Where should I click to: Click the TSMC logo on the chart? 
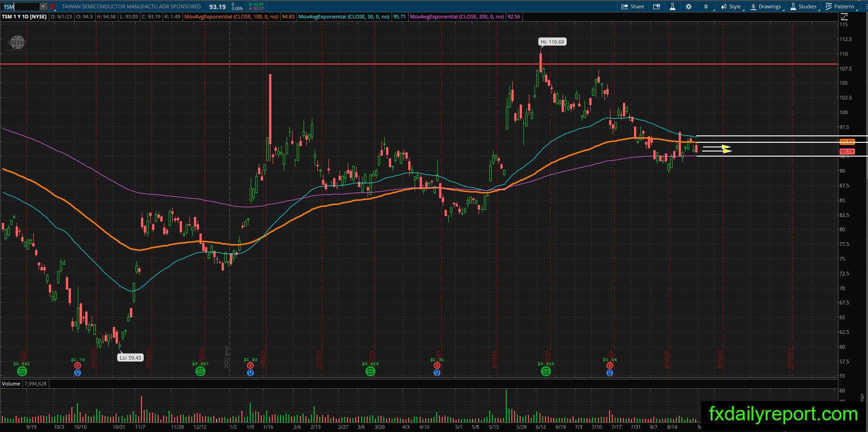(17, 42)
